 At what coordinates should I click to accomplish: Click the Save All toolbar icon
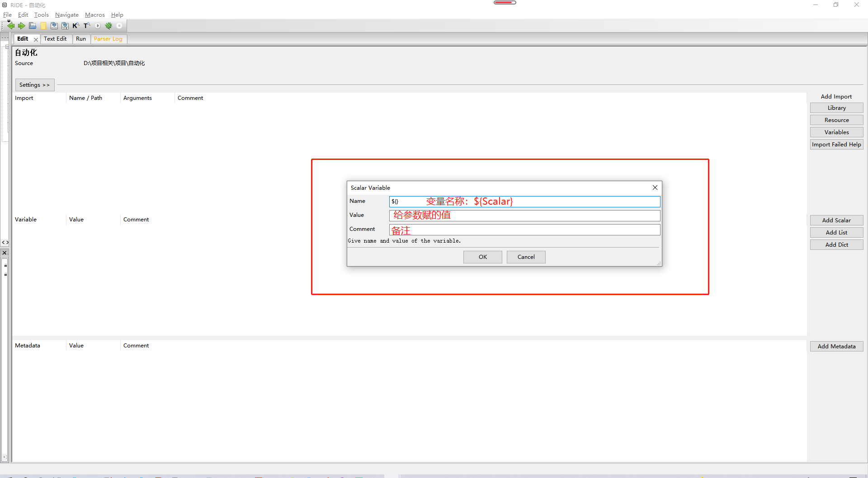click(65, 26)
